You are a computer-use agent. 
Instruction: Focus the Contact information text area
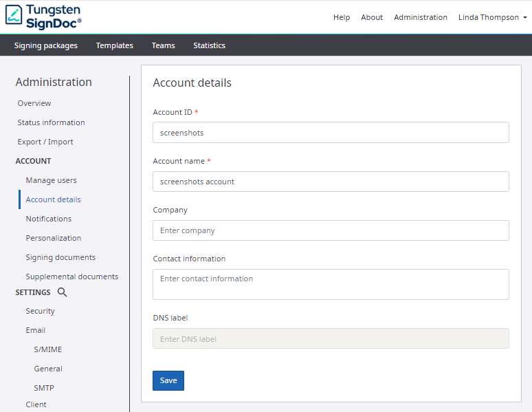331,284
